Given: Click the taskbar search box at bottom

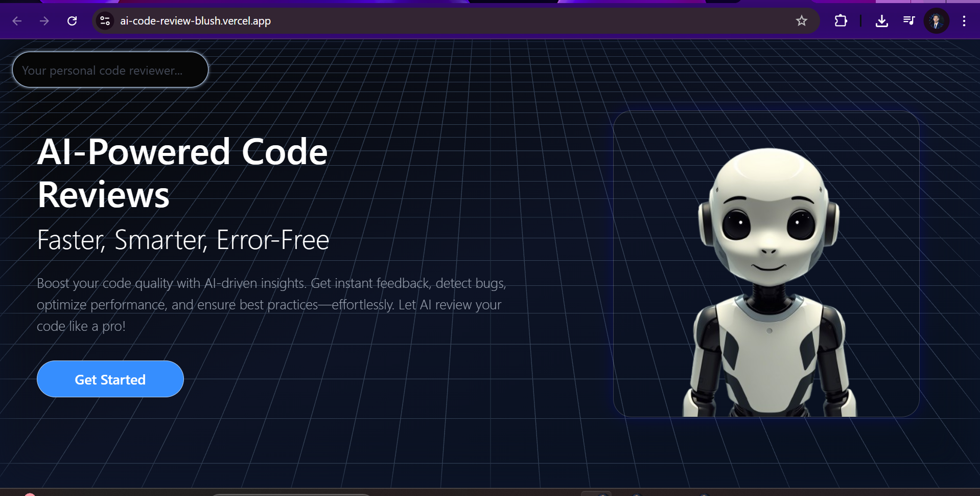Looking at the screenshot, I should 291,494.
